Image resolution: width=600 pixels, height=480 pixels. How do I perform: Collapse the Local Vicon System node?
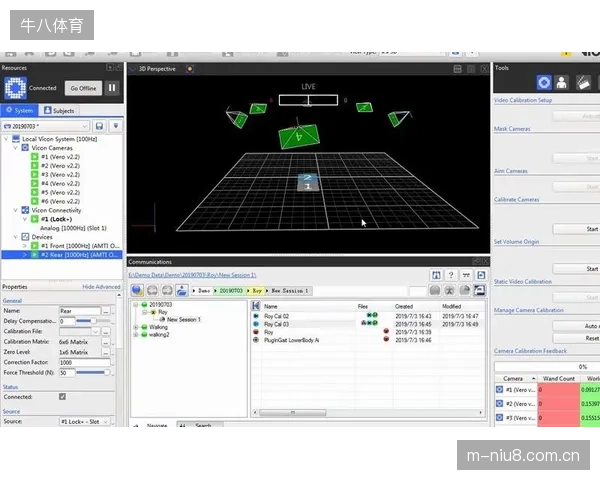(x=6, y=139)
